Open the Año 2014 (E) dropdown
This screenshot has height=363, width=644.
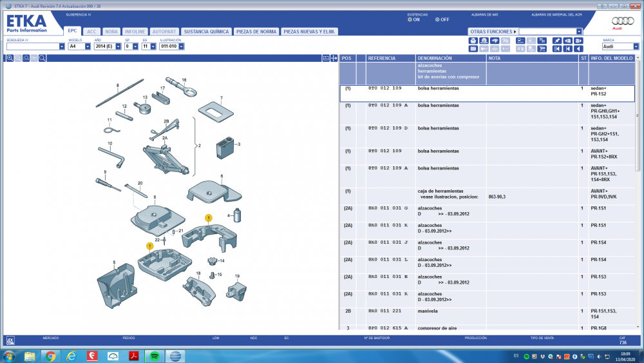pyautogui.click(x=118, y=46)
